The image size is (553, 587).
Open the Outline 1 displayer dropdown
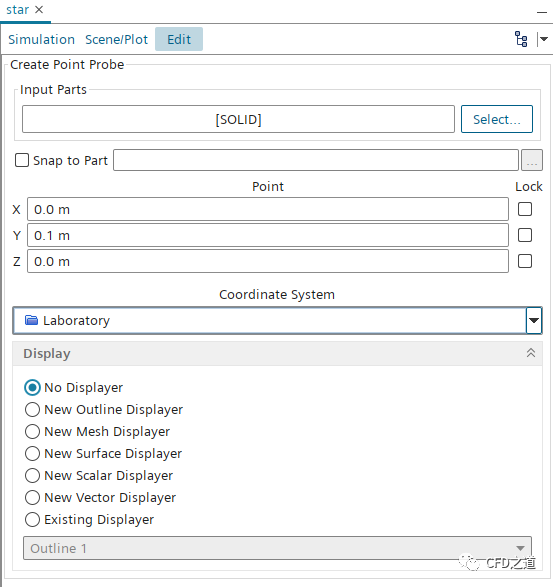[277, 548]
